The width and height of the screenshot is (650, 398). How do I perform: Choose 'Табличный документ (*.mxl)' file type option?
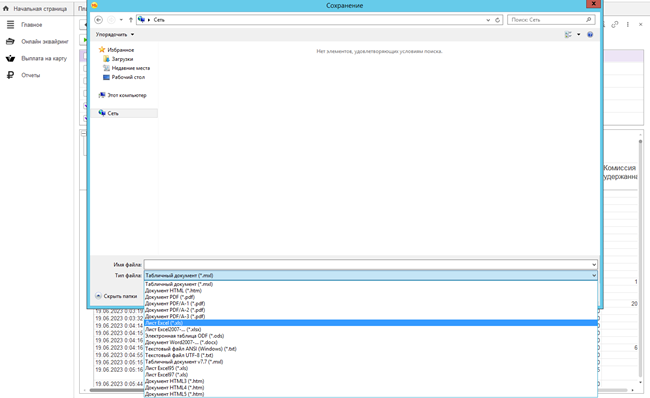click(x=371, y=284)
